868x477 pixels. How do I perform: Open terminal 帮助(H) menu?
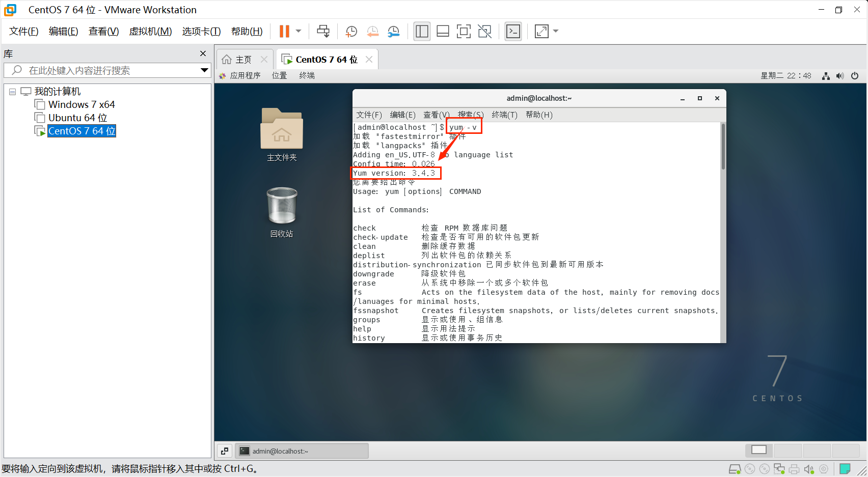point(539,115)
